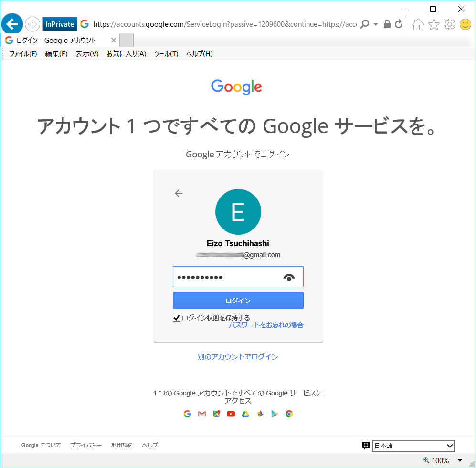The height and width of the screenshot is (468, 476).
Task: Click 別のアカウントでログイン link
Action: [x=238, y=357]
